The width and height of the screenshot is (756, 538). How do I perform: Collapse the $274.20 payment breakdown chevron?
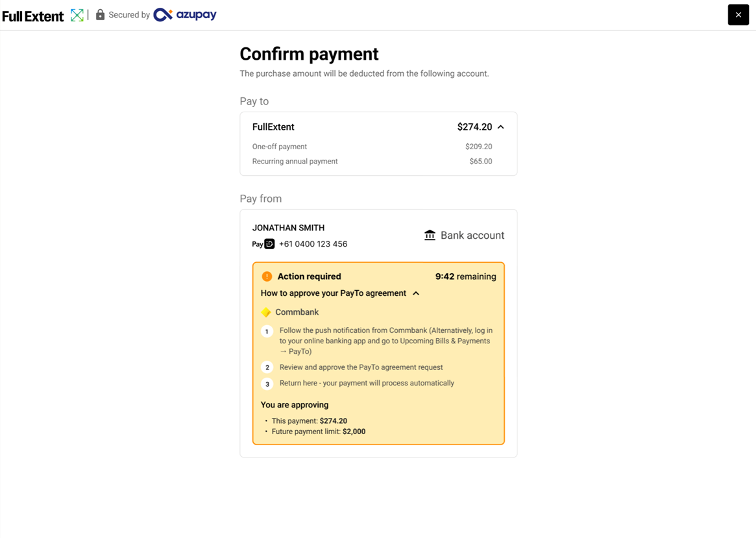coord(500,127)
